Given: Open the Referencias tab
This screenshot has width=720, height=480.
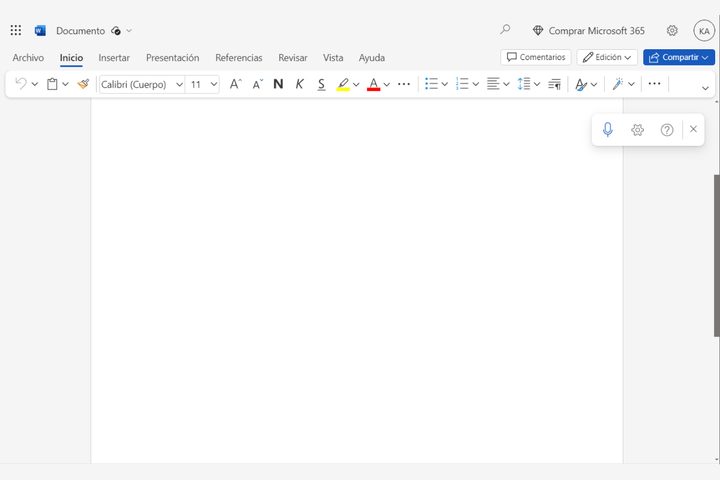Looking at the screenshot, I should point(238,58).
